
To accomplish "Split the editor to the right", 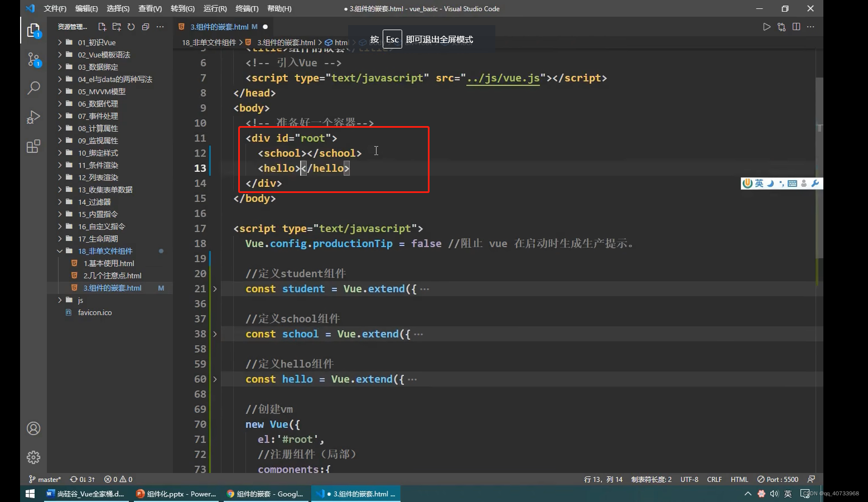I will (x=796, y=27).
